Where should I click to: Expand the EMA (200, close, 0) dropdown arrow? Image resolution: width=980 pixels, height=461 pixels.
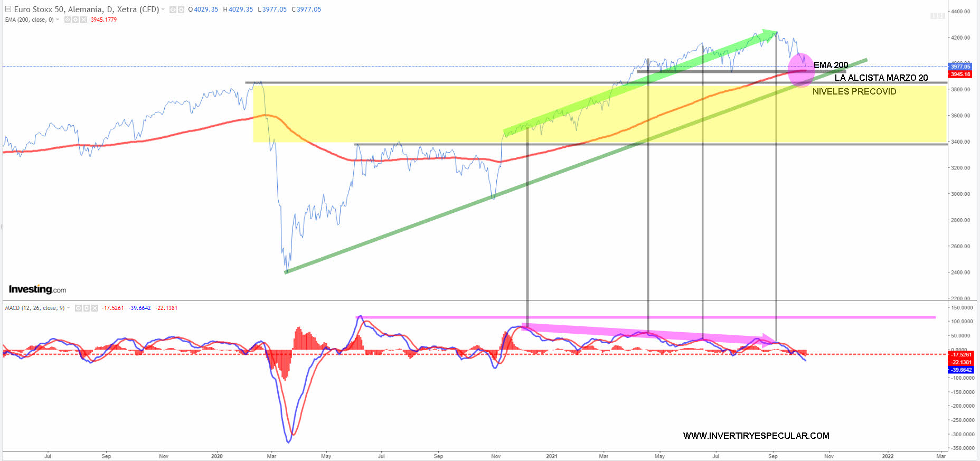58,20
